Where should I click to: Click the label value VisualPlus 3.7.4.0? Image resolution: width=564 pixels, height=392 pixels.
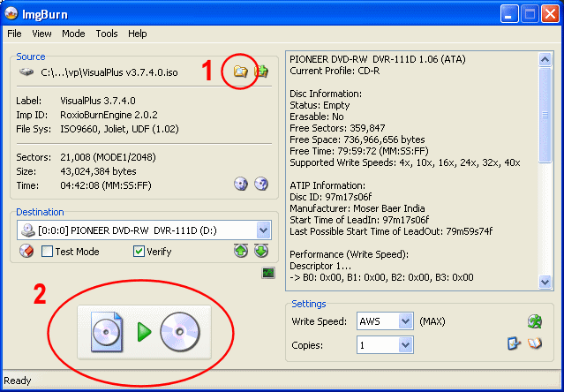98,101
